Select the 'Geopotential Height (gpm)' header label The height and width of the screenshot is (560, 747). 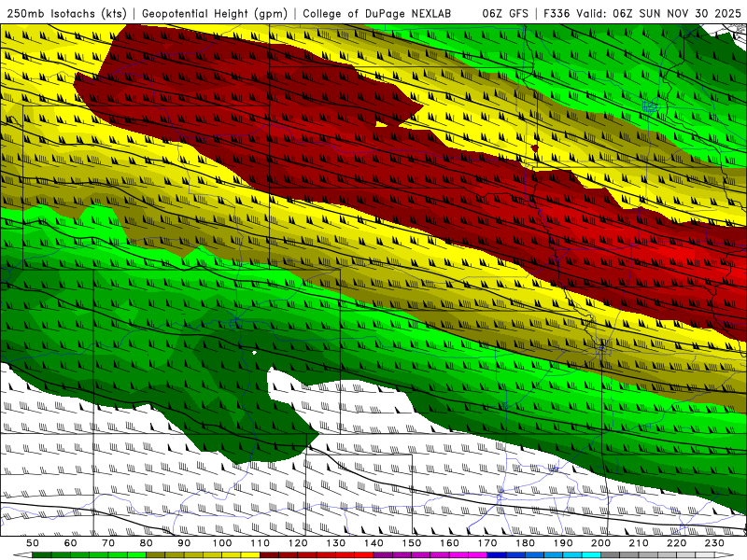click(215, 14)
